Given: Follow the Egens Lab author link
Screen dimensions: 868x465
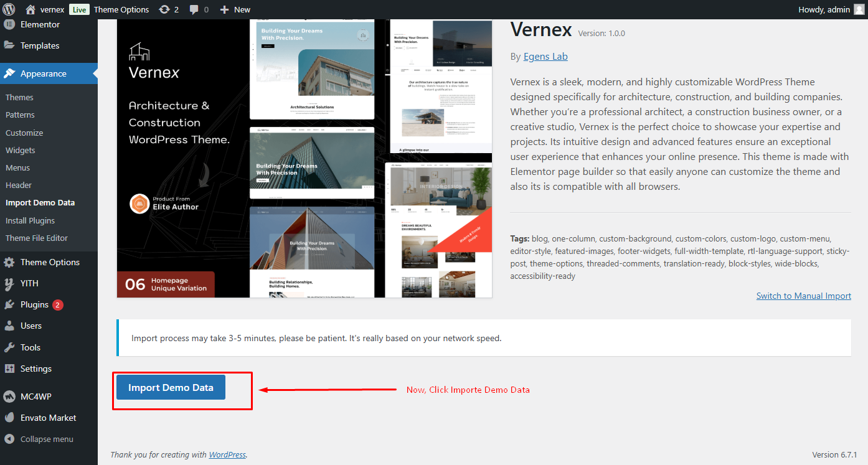Looking at the screenshot, I should 545,56.
